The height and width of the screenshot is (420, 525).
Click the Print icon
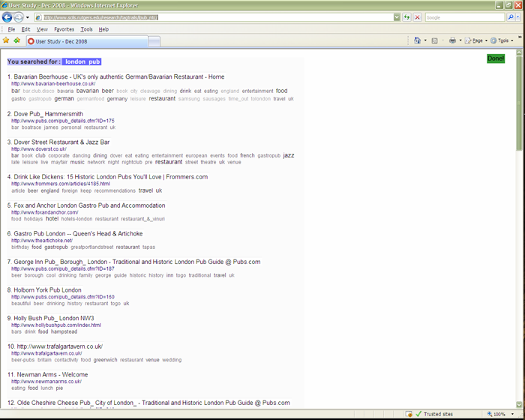coord(452,40)
